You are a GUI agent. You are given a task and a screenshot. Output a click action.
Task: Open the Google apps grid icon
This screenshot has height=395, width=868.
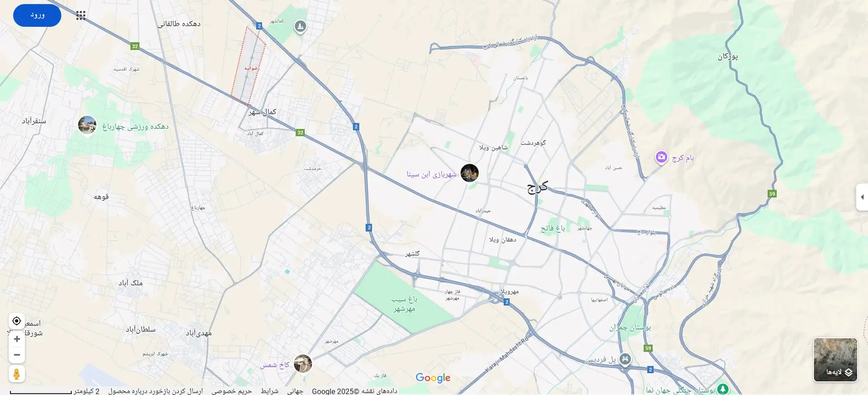(x=81, y=15)
